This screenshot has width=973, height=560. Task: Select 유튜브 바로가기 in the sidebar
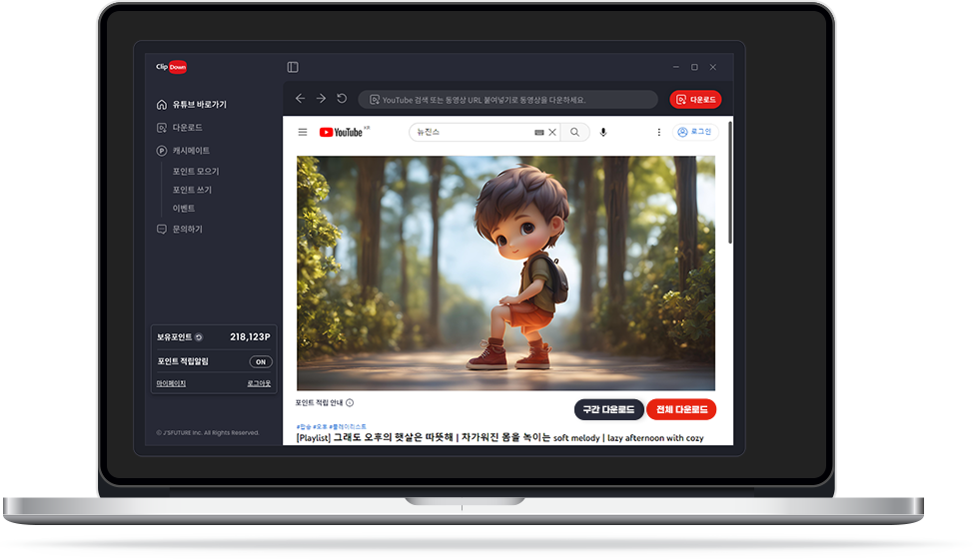(199, 105)
